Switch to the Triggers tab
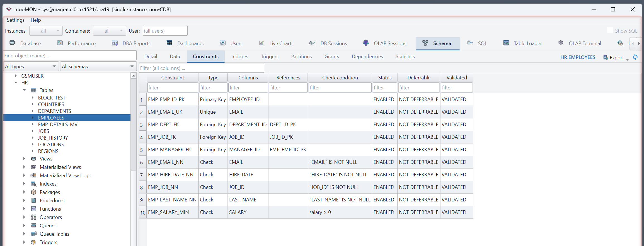The height and width of the screenshot is (246, 644). coord(270,57)
